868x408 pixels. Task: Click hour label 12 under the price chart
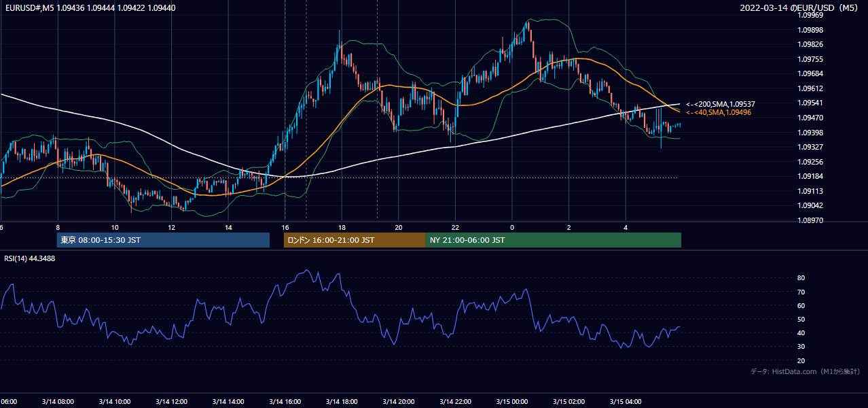click(171, 227)
